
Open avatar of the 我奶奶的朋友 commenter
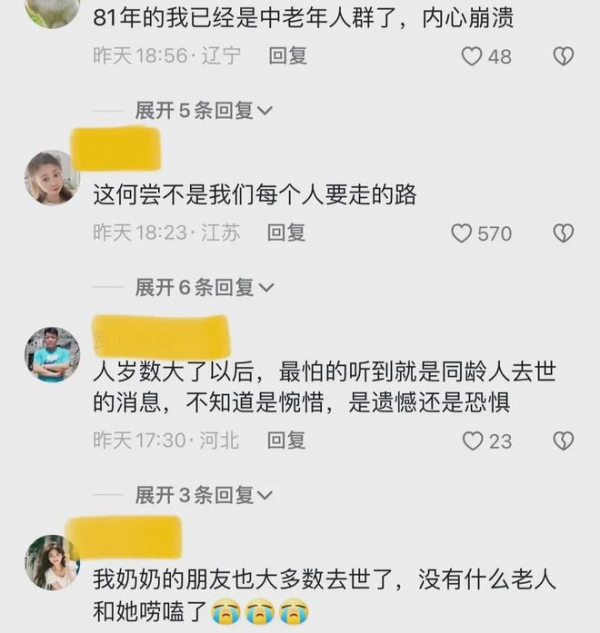(52, 562)
